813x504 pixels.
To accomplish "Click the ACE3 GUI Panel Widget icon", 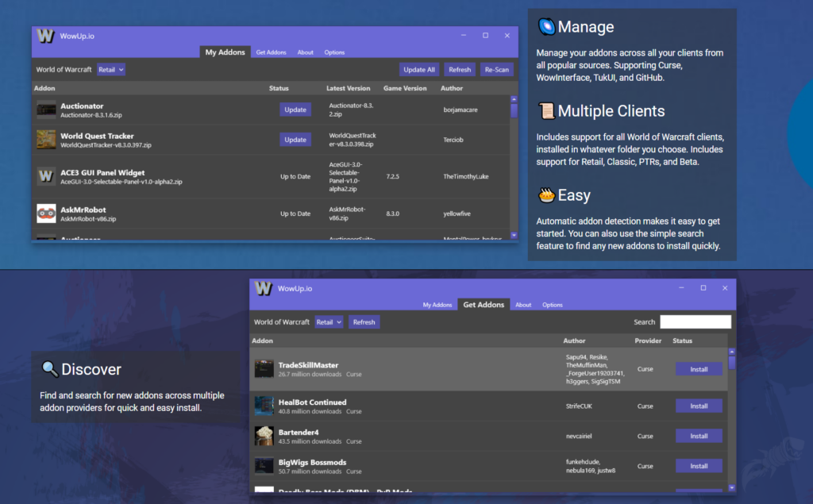I will (x=46, y=176).
